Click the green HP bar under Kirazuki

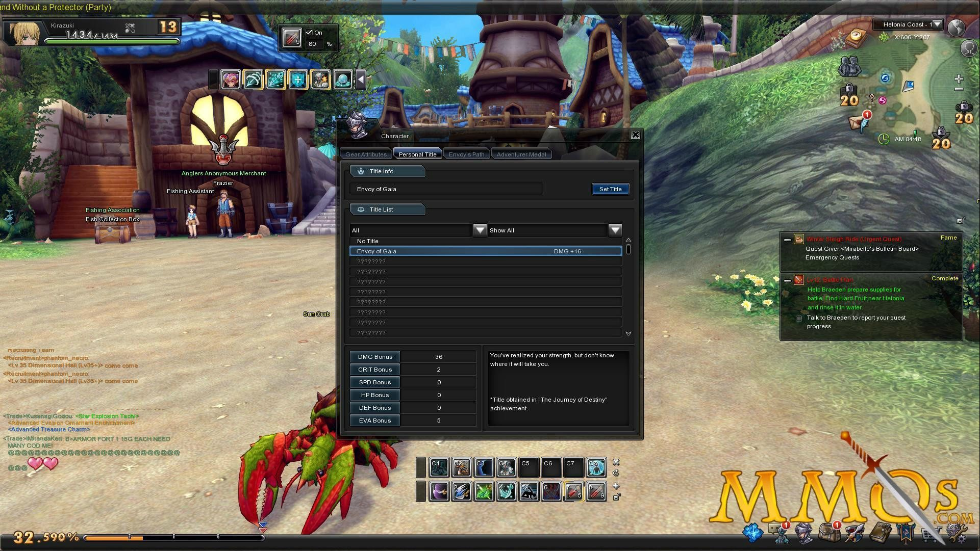coord(112,42)
